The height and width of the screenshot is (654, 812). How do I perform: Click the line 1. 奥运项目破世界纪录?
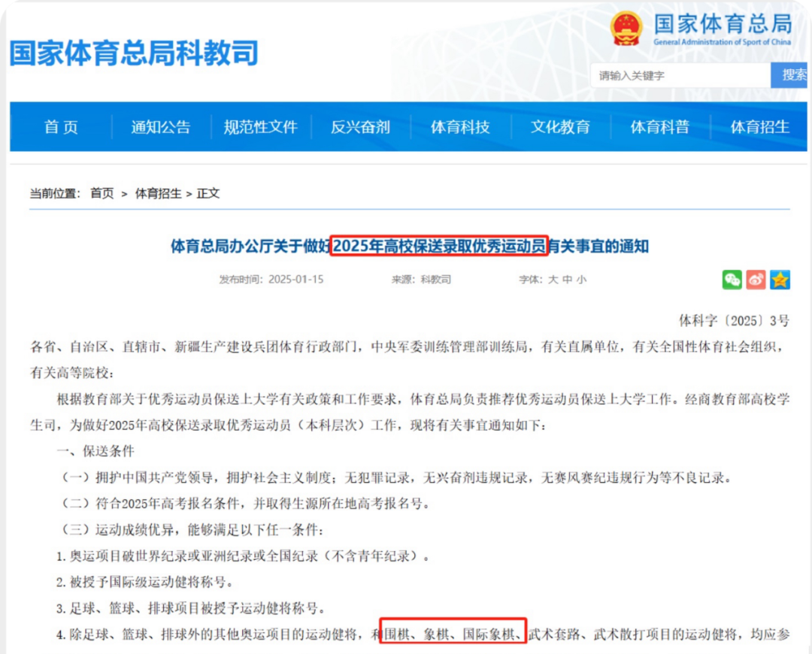pos(243,556)
